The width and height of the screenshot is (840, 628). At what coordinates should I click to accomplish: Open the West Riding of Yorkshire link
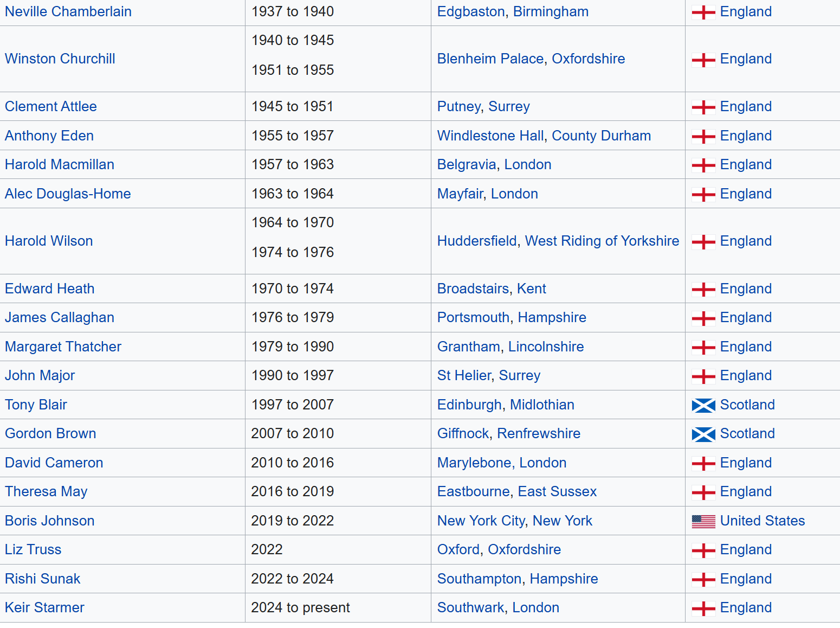pyautogui.click(x=602, y=241)
